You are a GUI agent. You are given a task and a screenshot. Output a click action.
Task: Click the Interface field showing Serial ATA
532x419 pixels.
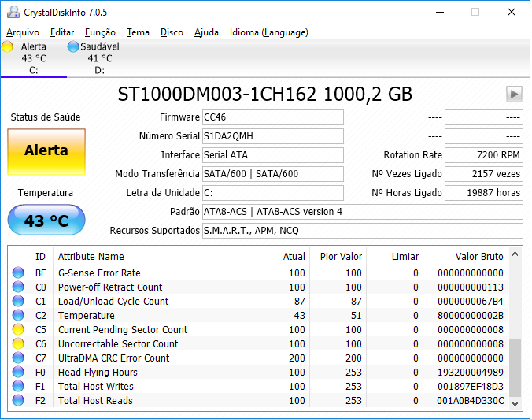(x=273, y=155)
